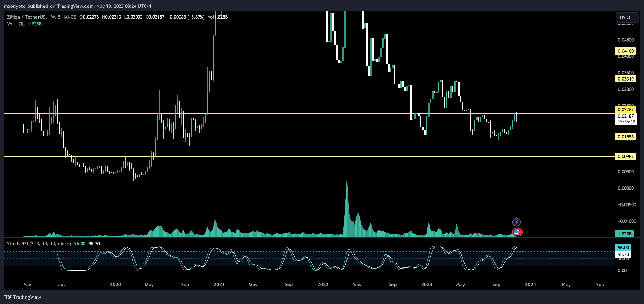
Task: Click the change value −0.00088 (−3.87%)
Action: (186, 17)
